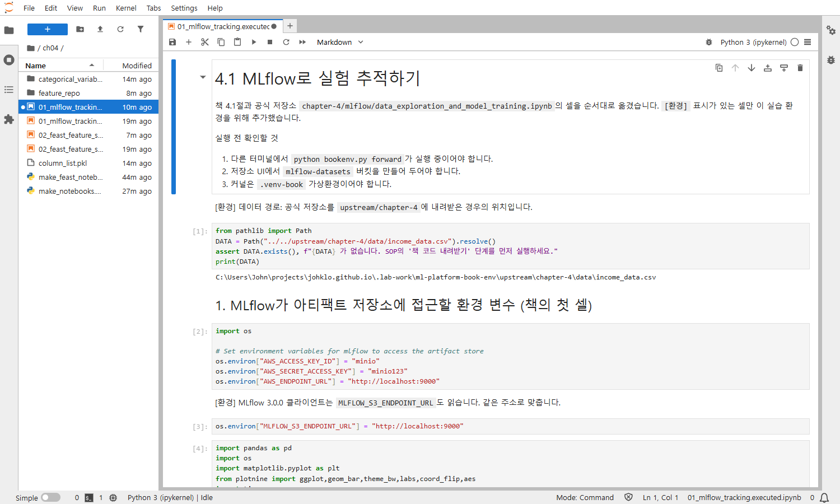Upload files icon in file browser

(100, 29)
